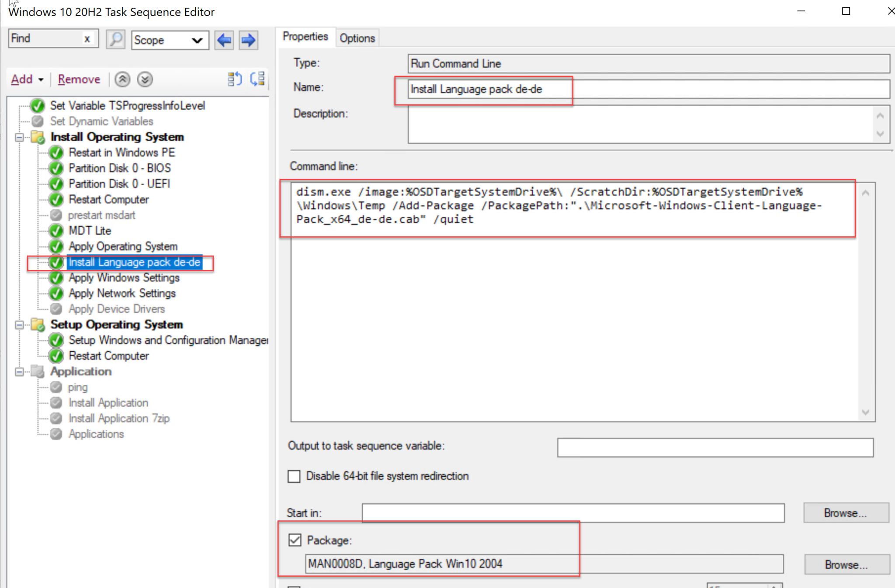Click the magnifier search icon
Viewport: 895px width, 588px height.
[115, 40]
